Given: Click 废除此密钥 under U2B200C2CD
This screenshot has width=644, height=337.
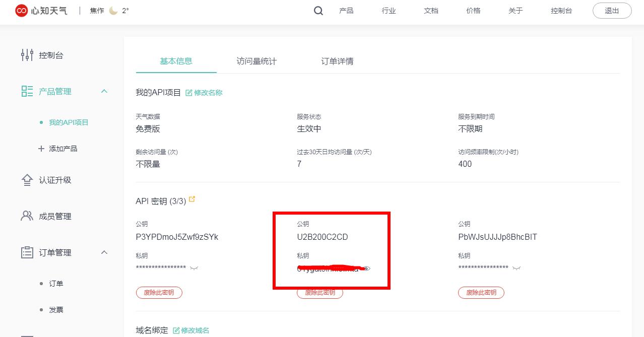Looking at the screenshot, I should (320, 294).
